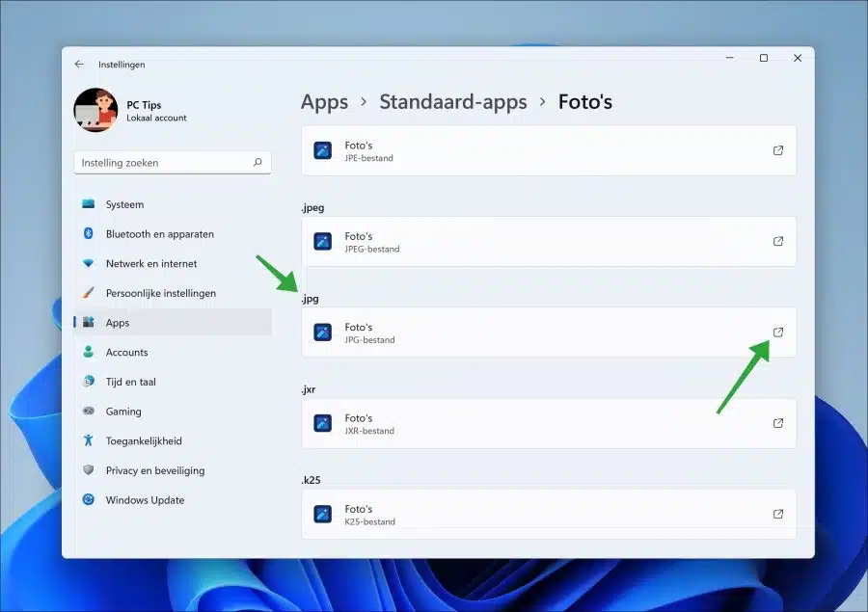Open Bluetooth en apparaten
868x612 pixels.
point(173,234)
